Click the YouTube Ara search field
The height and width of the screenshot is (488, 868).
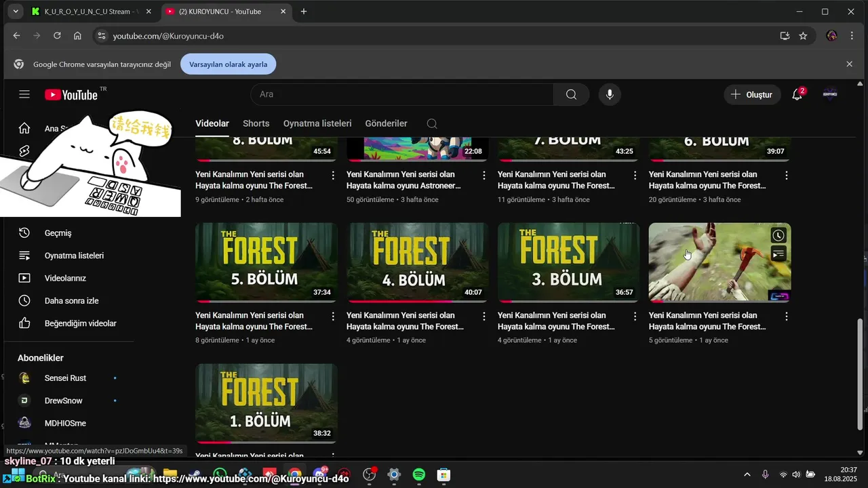402,94
